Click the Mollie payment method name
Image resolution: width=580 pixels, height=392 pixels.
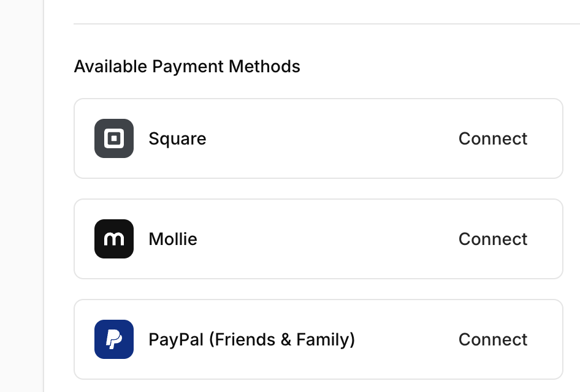pyautogui.click(x=172, y=239)
